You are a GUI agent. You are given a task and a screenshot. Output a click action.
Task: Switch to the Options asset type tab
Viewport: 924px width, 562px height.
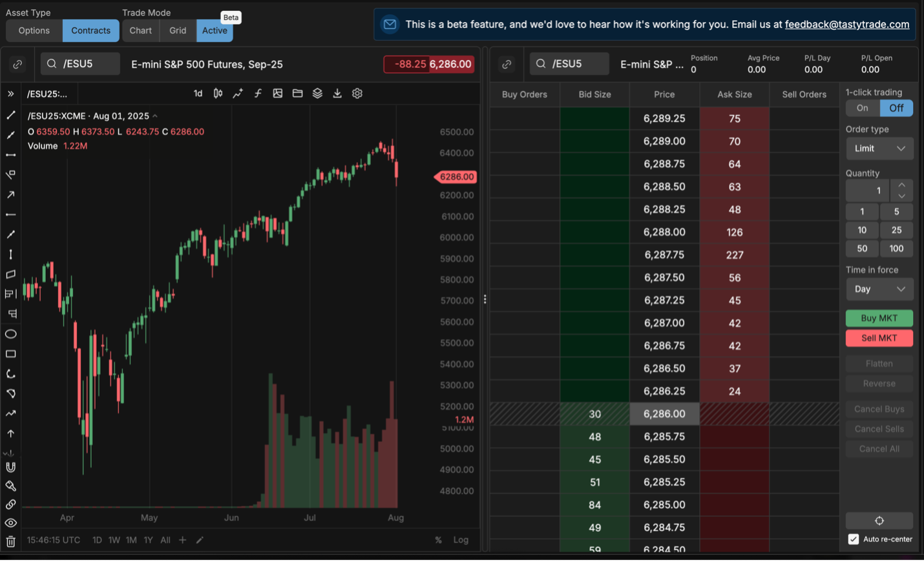(x=34, y=30)
